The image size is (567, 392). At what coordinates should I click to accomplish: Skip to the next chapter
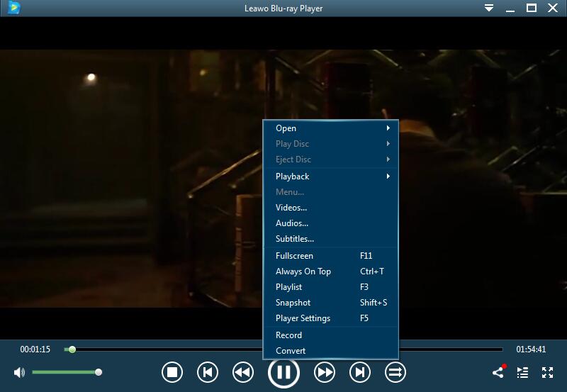(x=360, y=372)
